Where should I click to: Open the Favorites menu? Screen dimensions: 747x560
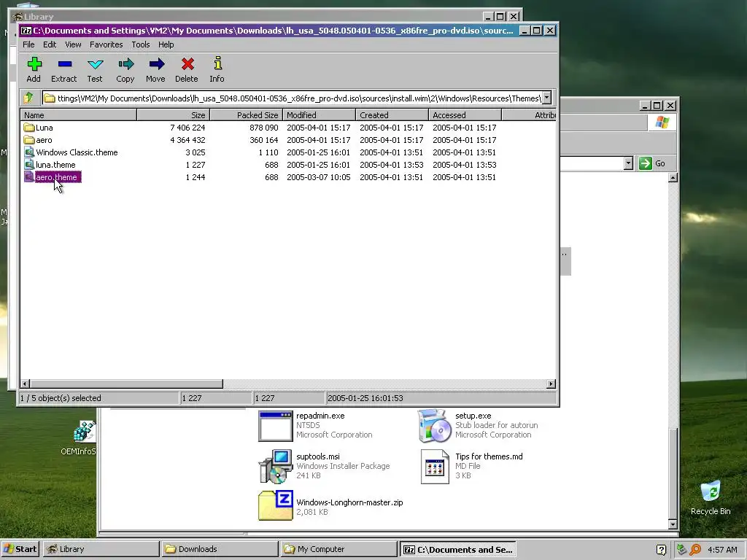107,44
